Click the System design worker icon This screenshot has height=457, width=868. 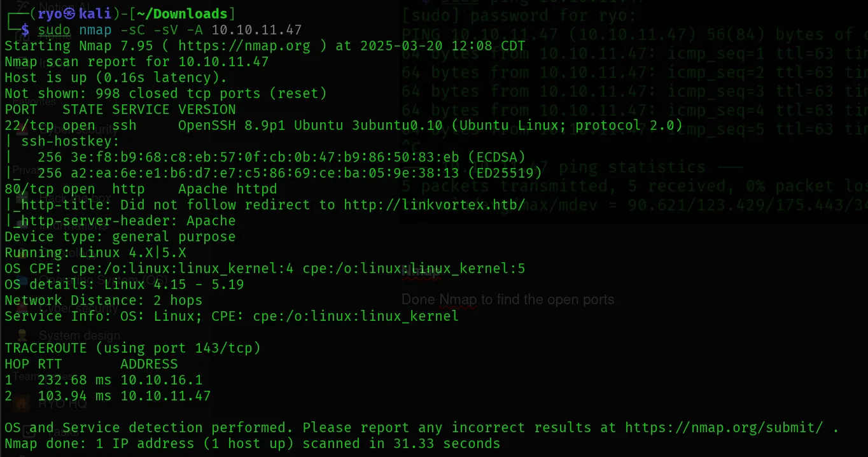click(22, 335)
